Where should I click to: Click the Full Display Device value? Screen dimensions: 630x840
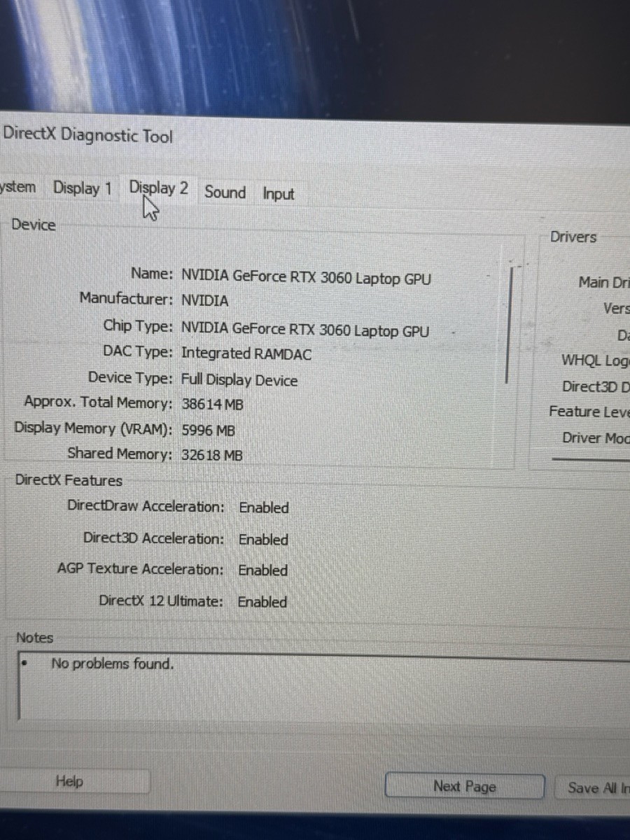click(x=239, y=380)
